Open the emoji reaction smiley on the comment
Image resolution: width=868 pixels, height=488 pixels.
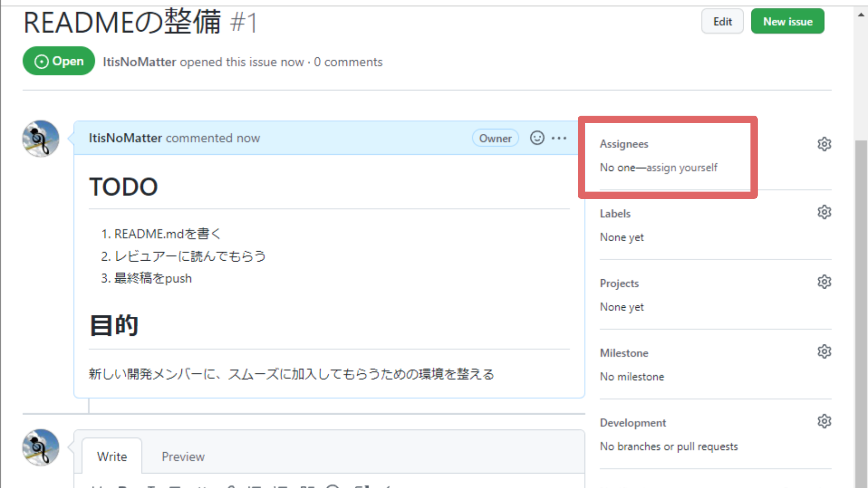click(x=537, y=138)
